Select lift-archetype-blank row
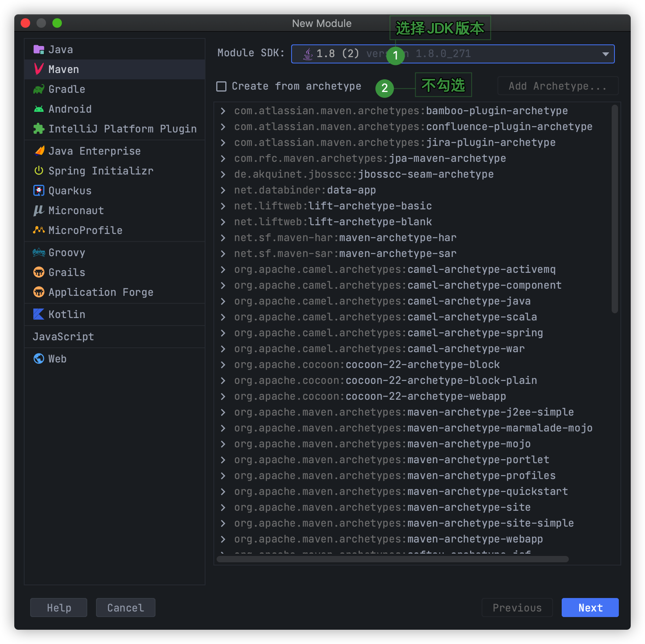This screenshot has width=645, height=644. tap(413, 222)
